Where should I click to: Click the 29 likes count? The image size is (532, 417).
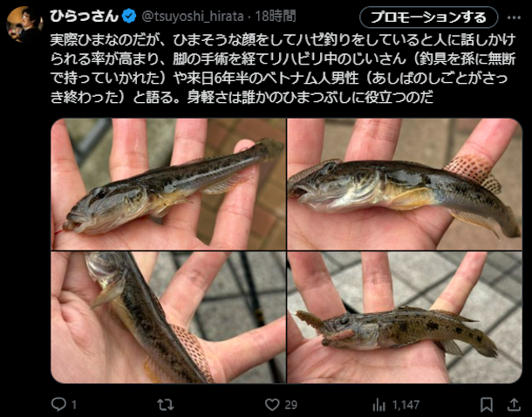(290, 405)
